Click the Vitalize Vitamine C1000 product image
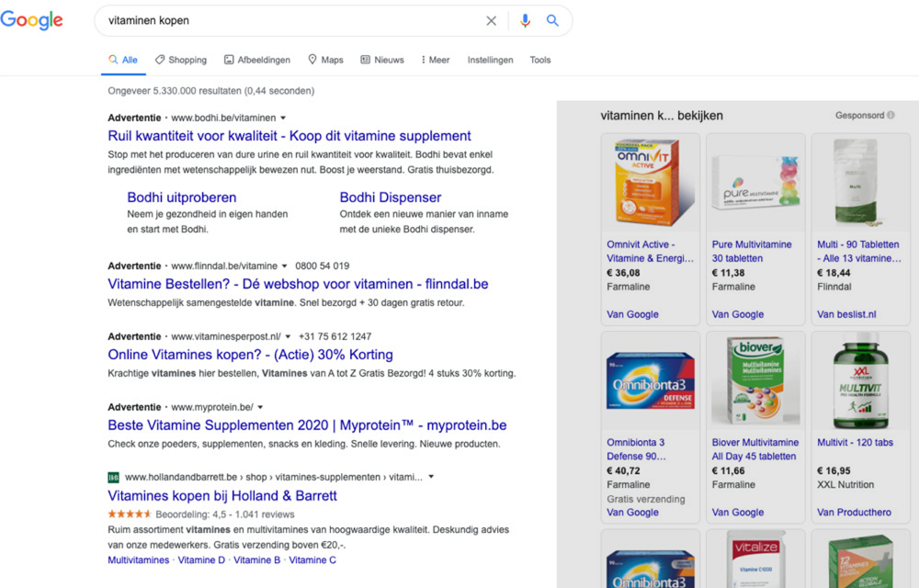Screen dimensions: 919x588 tap(755, 560)
